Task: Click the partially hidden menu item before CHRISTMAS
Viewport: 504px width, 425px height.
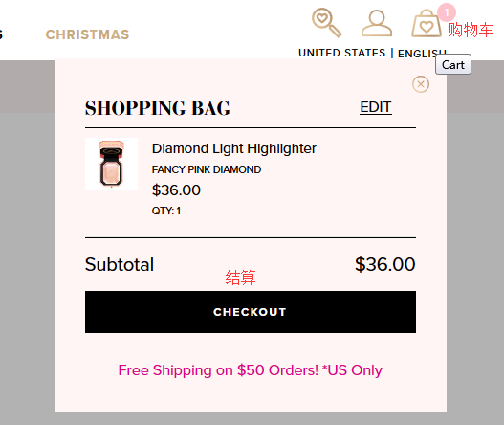Action: 1,34
